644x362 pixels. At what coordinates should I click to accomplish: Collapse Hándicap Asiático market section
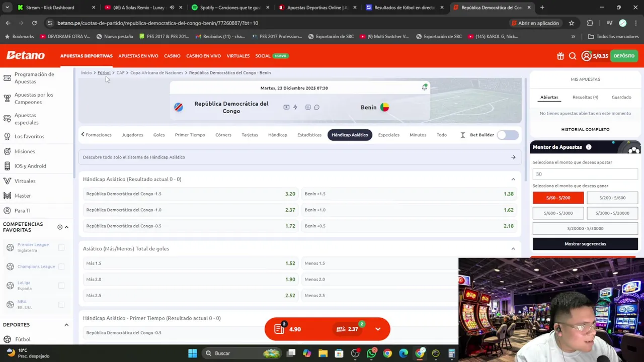[x=513, y=179]
